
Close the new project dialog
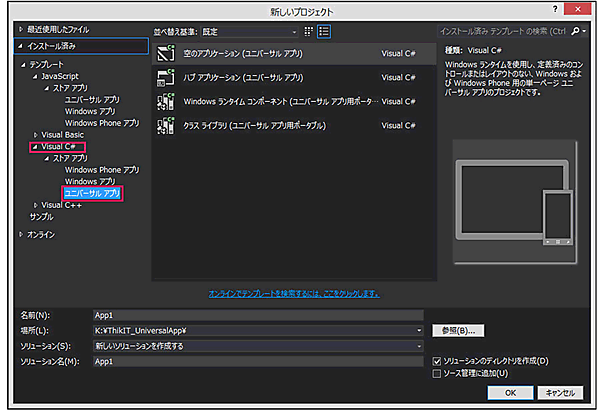[x=578, y=9]
